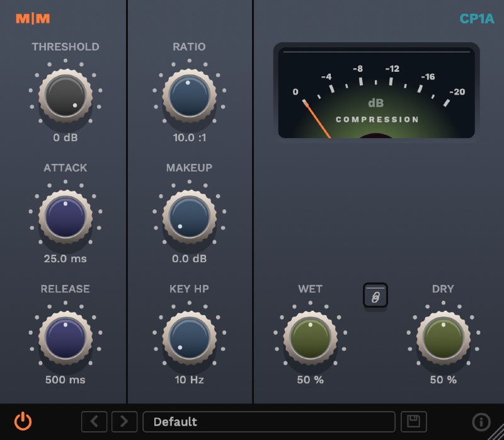504x440 pixels.
Task: Click the compression VU meter display
Action: (377, 91)
